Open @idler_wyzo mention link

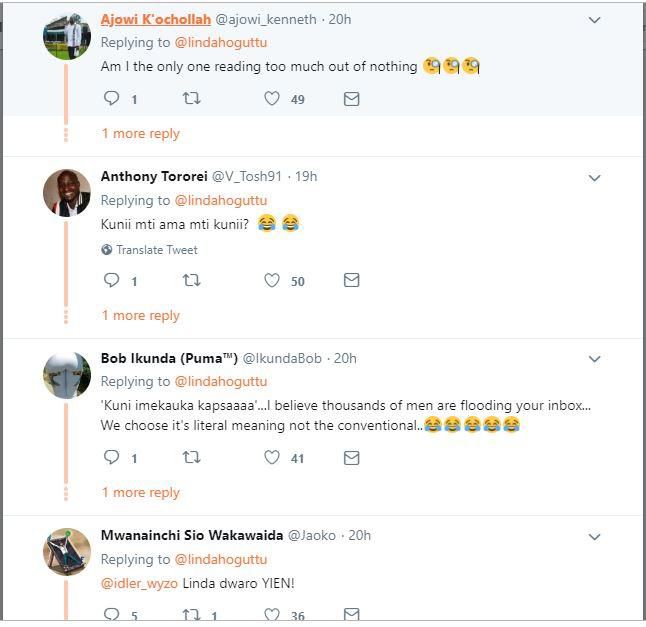point(139,583)
